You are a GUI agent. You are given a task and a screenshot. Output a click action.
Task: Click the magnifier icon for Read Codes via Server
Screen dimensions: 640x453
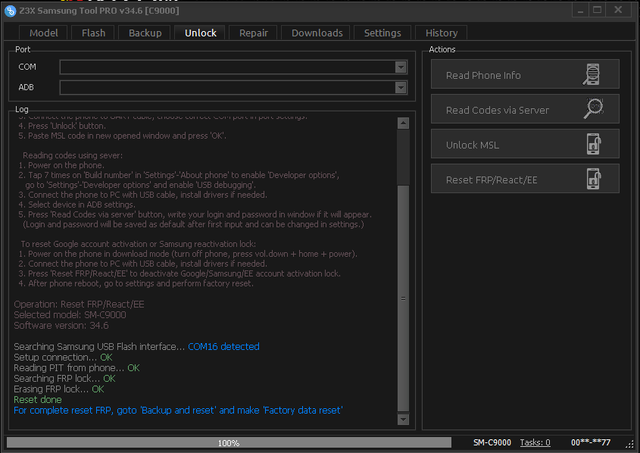[593, 109]
